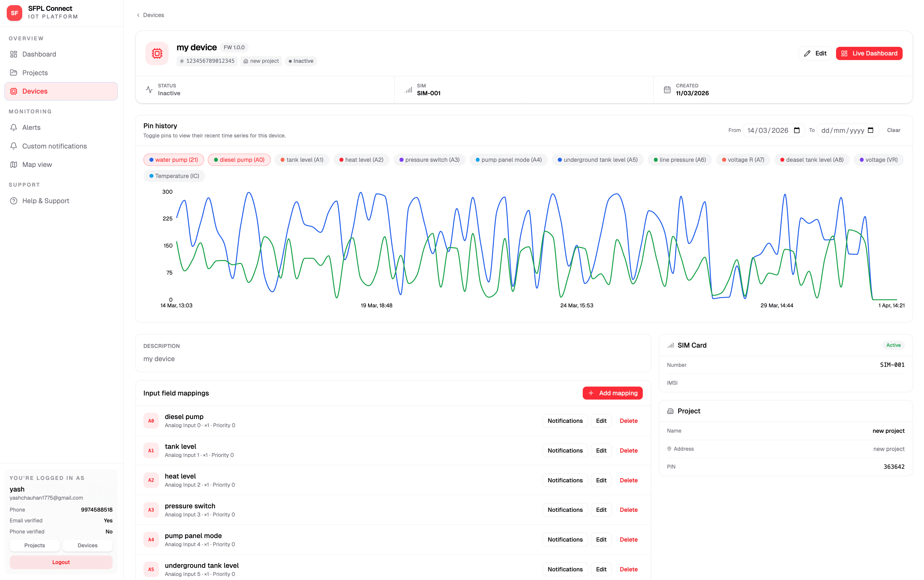
Task: Click the Alerts bell icon
Action: coord(14,127)
